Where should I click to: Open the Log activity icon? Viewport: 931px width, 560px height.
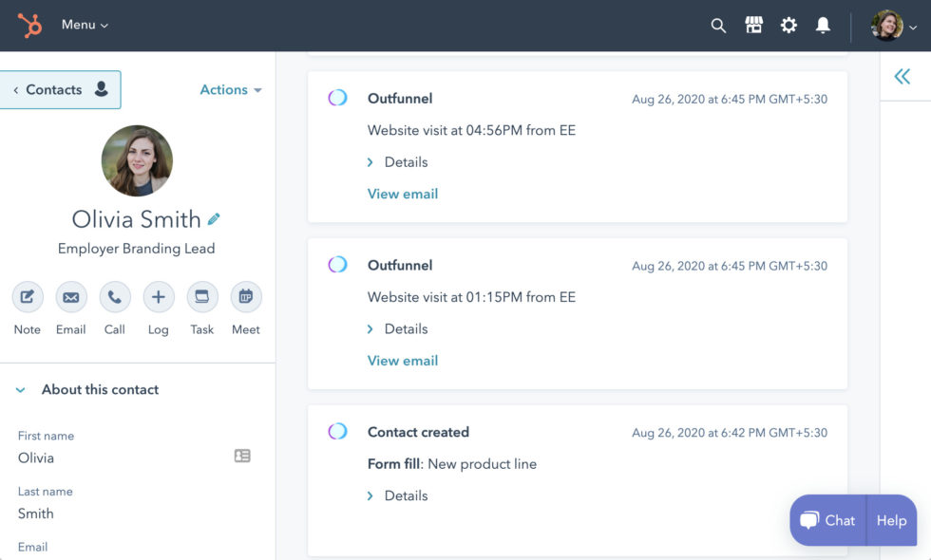coord(158,297)
